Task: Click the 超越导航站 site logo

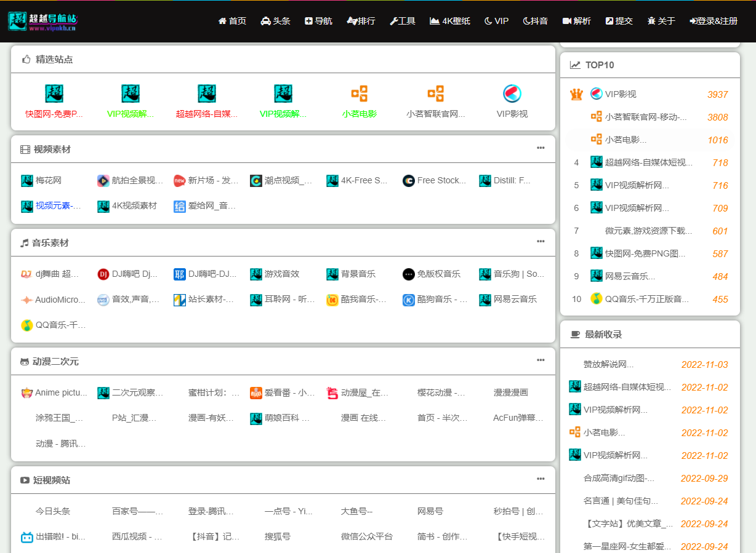Action: click(x=42, y=22)
